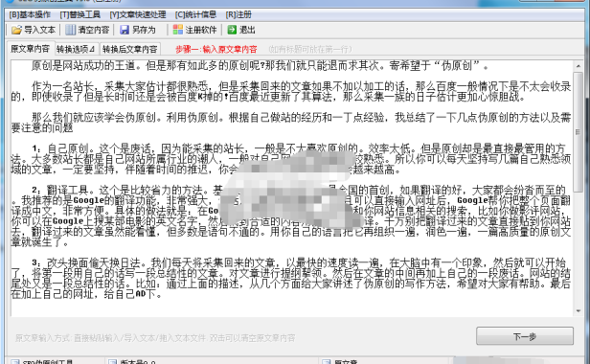Open the [Y]文章快速处理 menu

[138, 14]
